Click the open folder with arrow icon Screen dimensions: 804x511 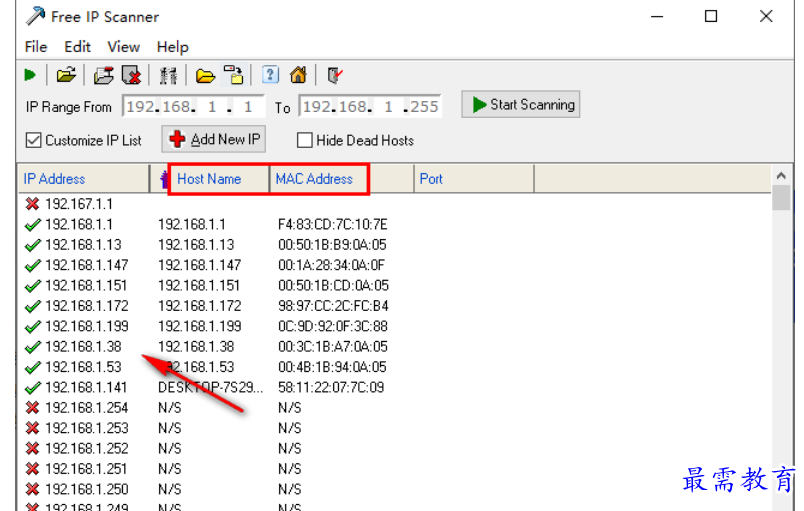(66, 75)
